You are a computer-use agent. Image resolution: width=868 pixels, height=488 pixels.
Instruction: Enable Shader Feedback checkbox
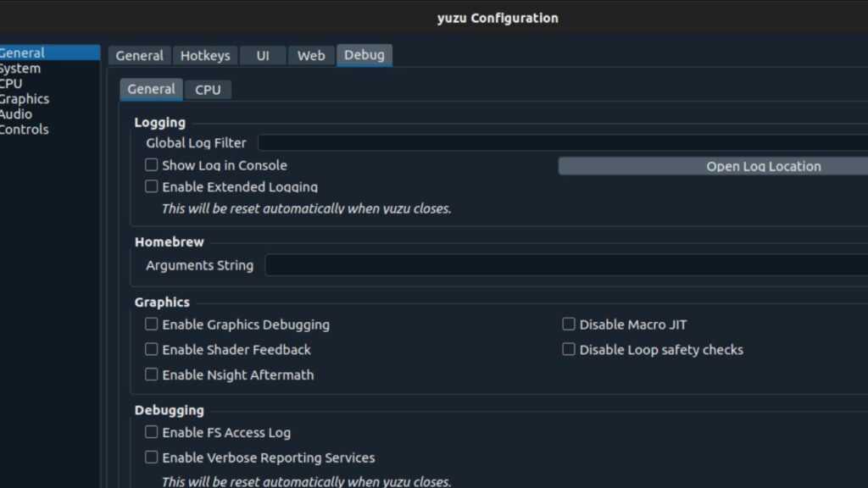151,350
